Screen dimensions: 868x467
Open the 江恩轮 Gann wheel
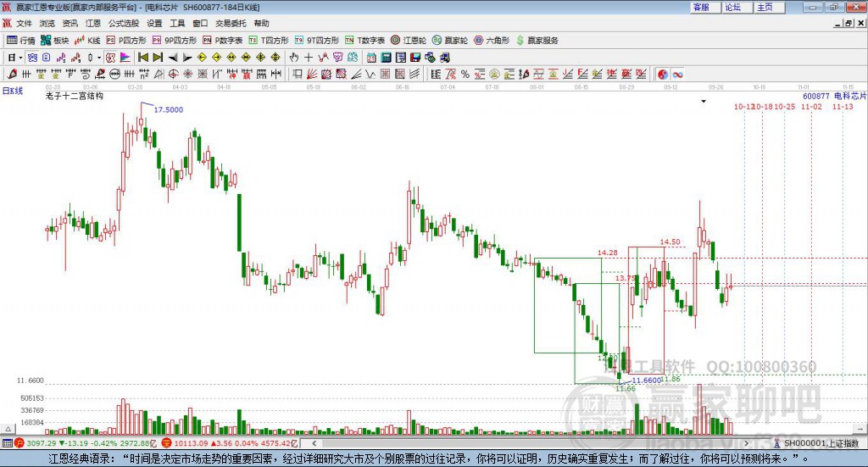(x=409, y=41)
